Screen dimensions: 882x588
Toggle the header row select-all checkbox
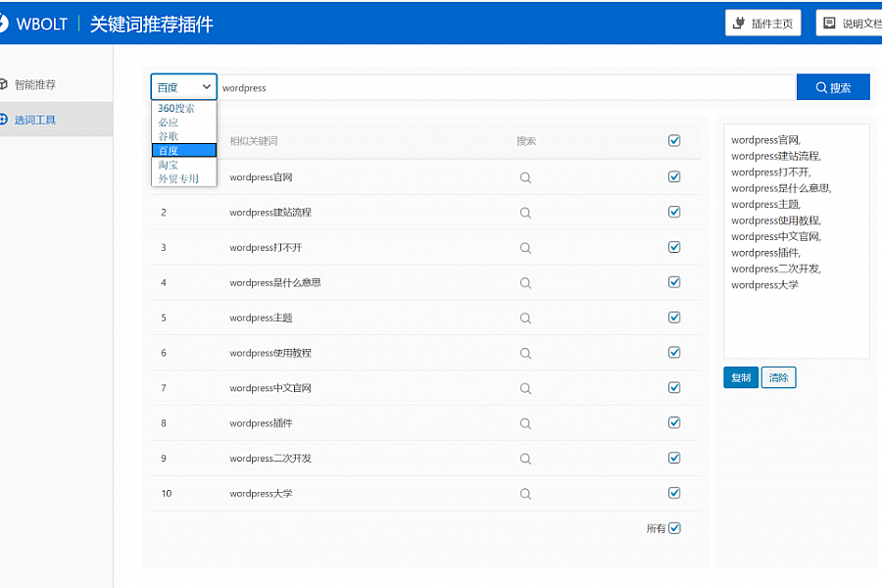pos(674,141)
